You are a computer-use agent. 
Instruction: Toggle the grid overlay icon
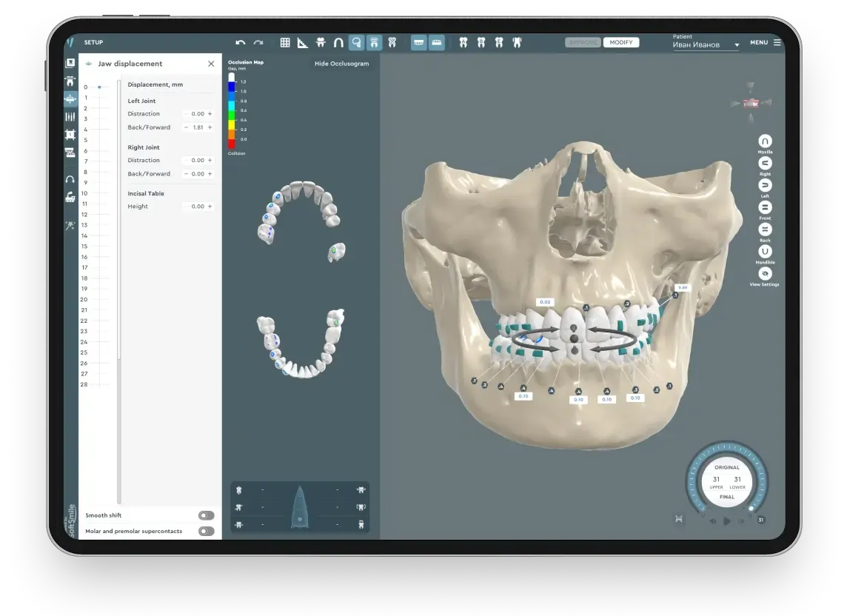click(x=285, y=43)
